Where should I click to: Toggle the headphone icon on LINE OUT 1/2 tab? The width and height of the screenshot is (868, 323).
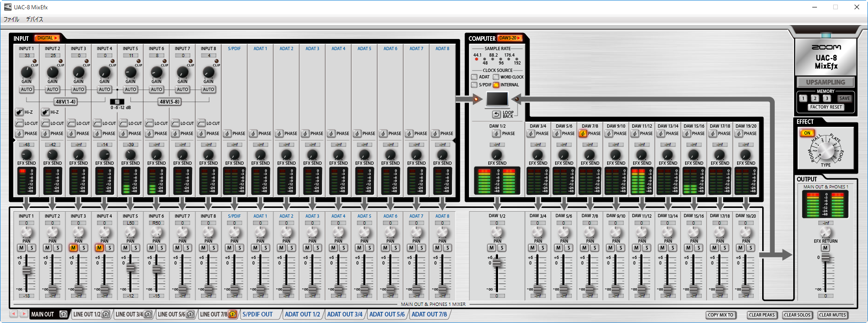pyautogui.click(x=106, y=314)
